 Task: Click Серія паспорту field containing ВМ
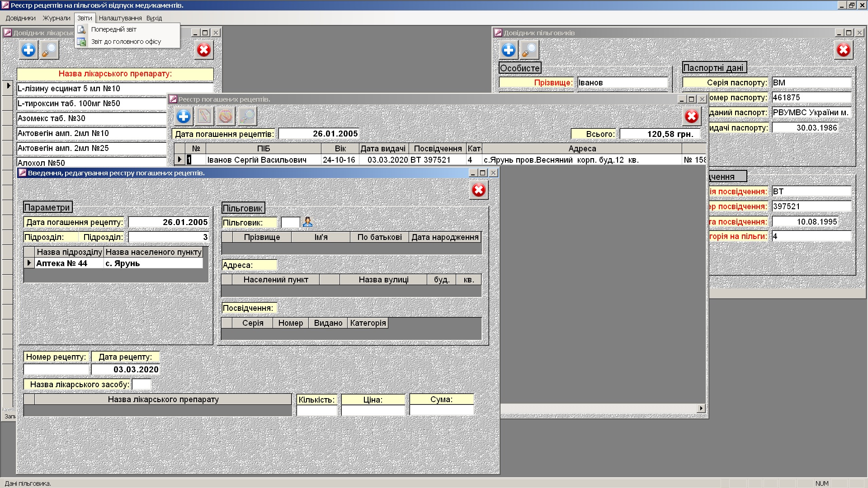click(x=811, y=83)
